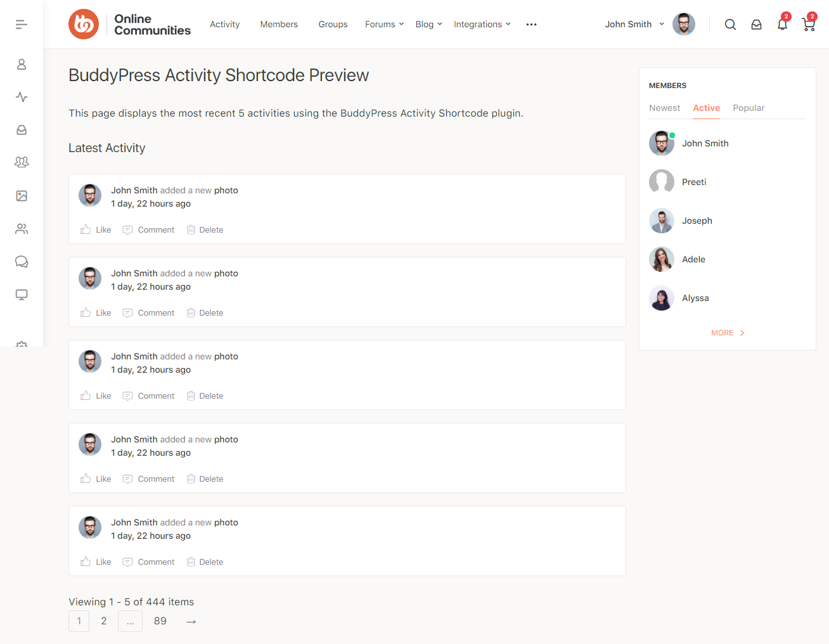Like the last activity post
Image resolution: width=829 pixels, height=644 pixels.
click(x=96, y=562)
